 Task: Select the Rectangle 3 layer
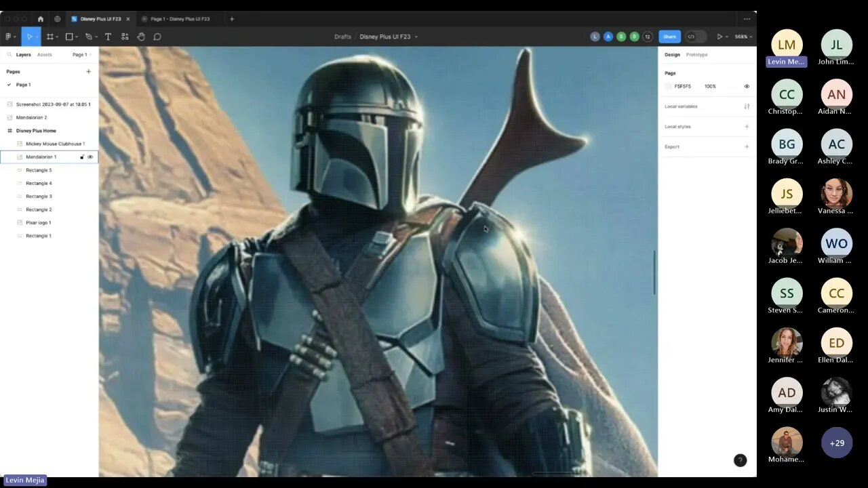click(49, 197)
